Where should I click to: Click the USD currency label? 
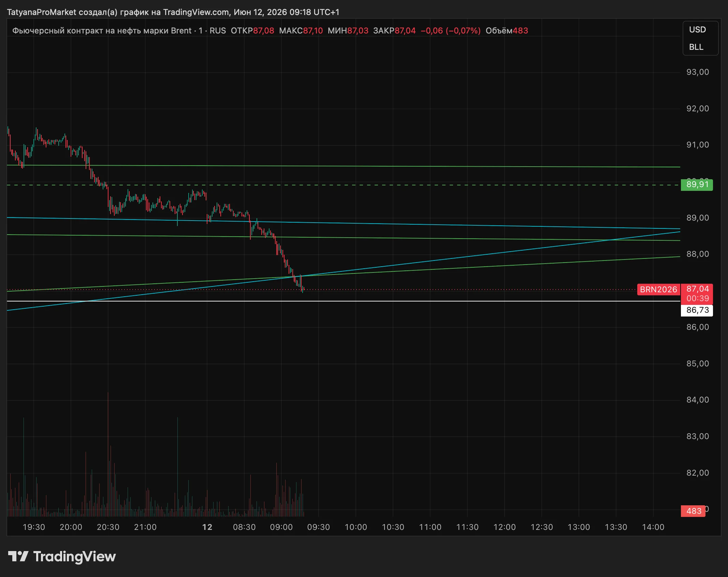(x=697, y=30)
